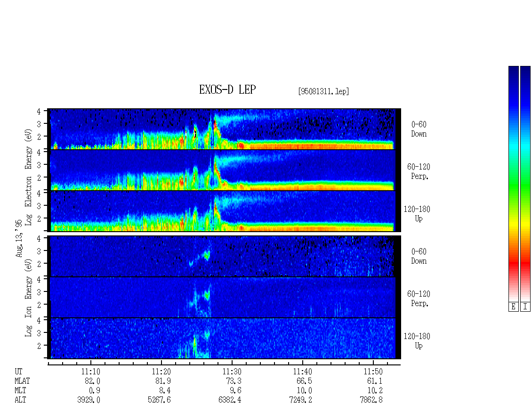This screenshot has height=412, width=532.
Task: Click the MLAT value 73.3
Action: tap(234, 381)
